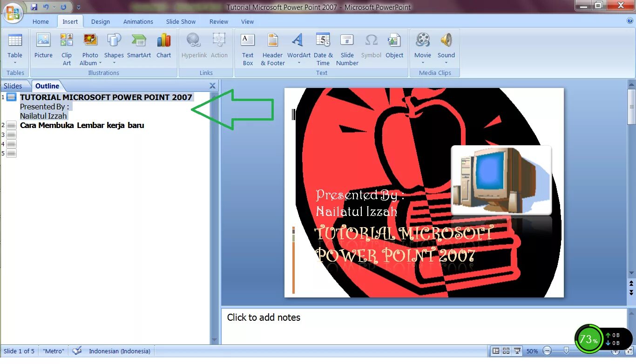Click the 50% zoom level button

[x=532, y=351]
